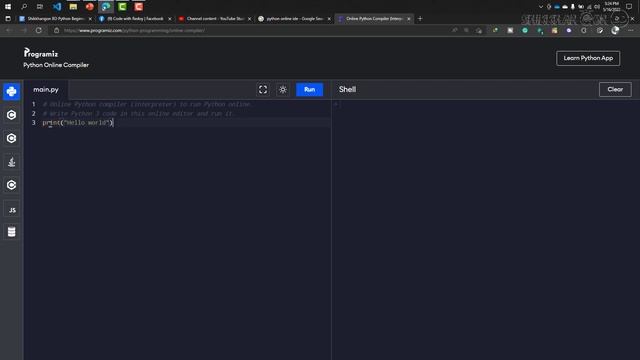Switch to Channel content YouTube Studio tab
640x360 pixels.
215,19
